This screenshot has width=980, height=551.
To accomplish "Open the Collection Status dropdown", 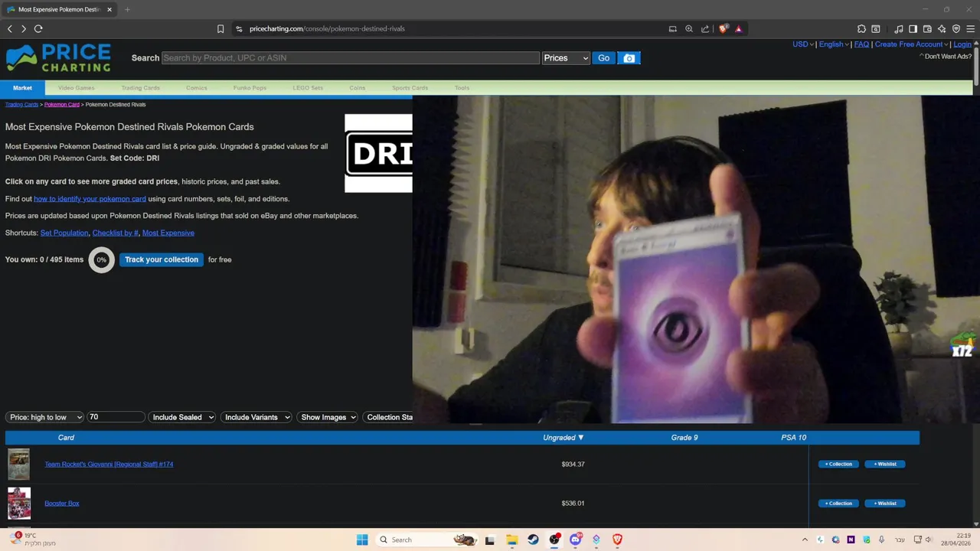I will point(388,417).
